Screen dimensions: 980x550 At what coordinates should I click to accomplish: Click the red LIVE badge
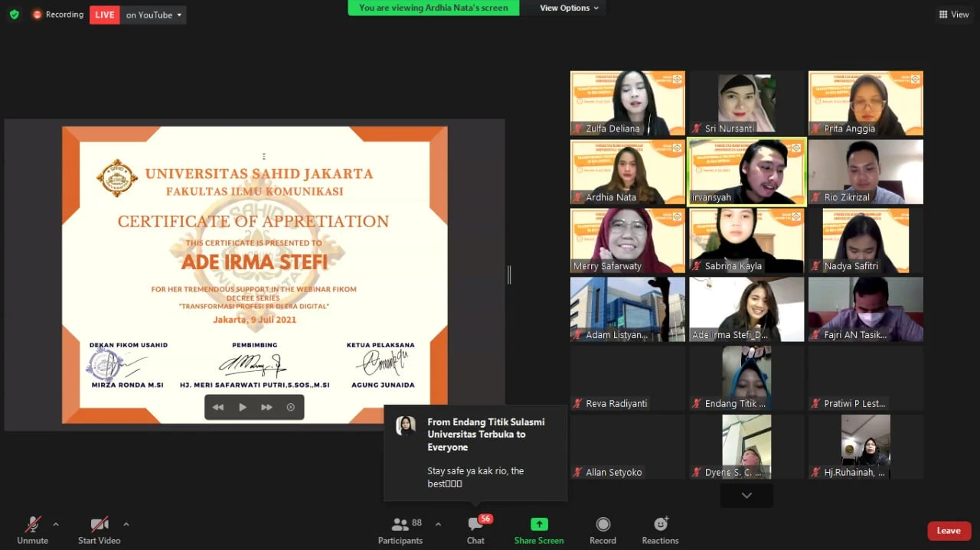point(105,15)
